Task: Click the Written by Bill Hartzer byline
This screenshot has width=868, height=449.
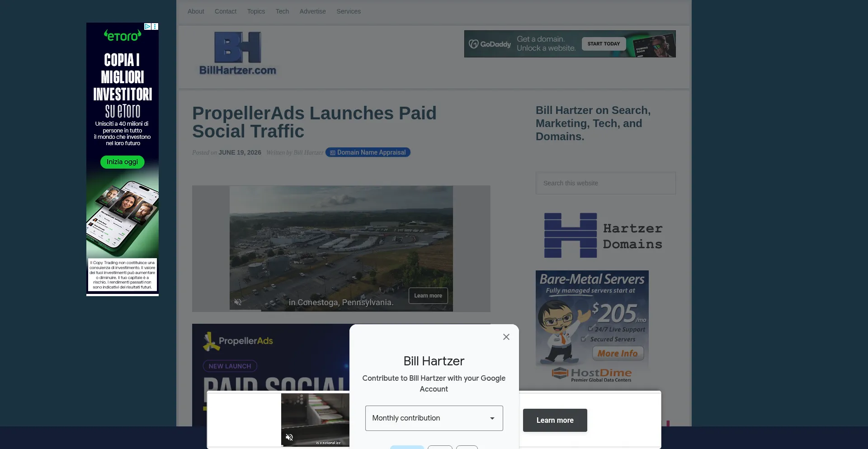Action: click(295, 153)
